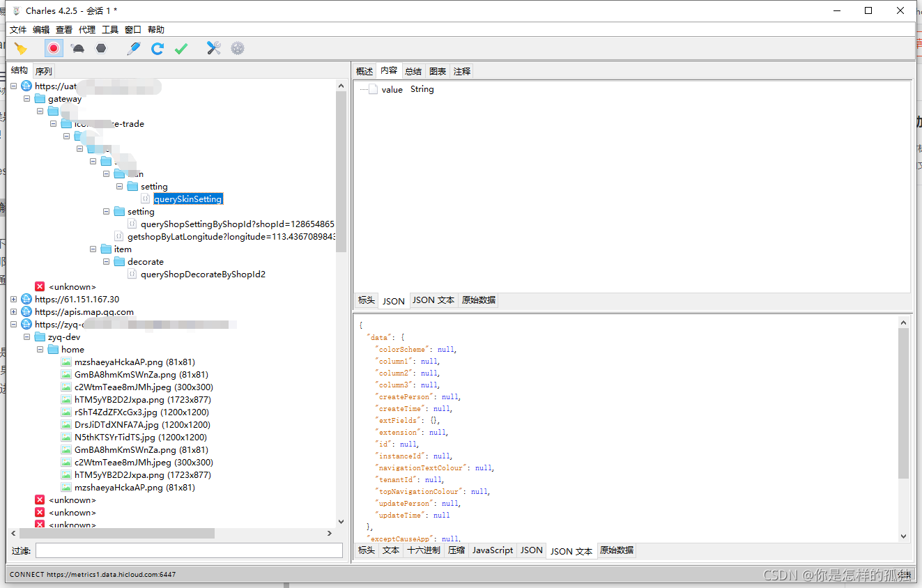Collapse the home folder
Viewport: 922px width, 588px height.
click(40, 350)
